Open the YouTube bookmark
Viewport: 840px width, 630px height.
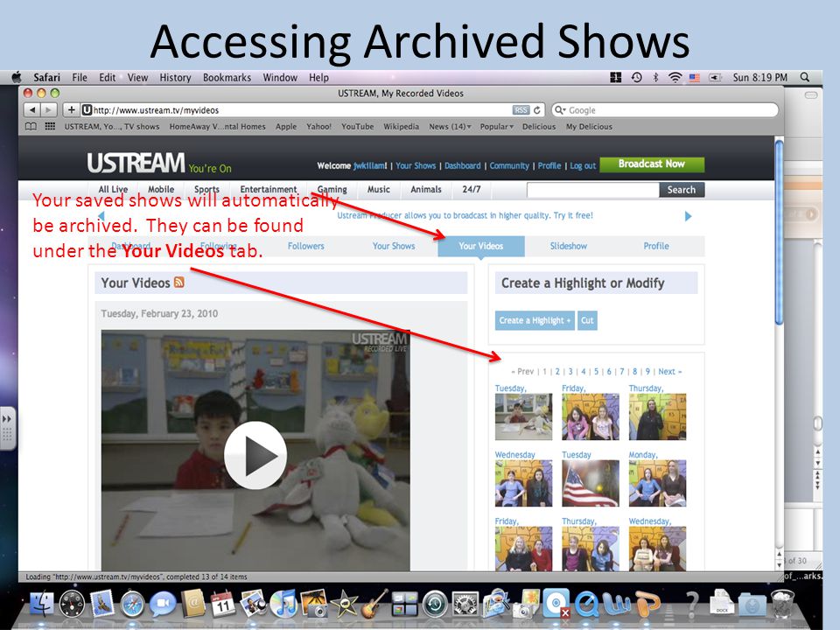tap(357, 126)
